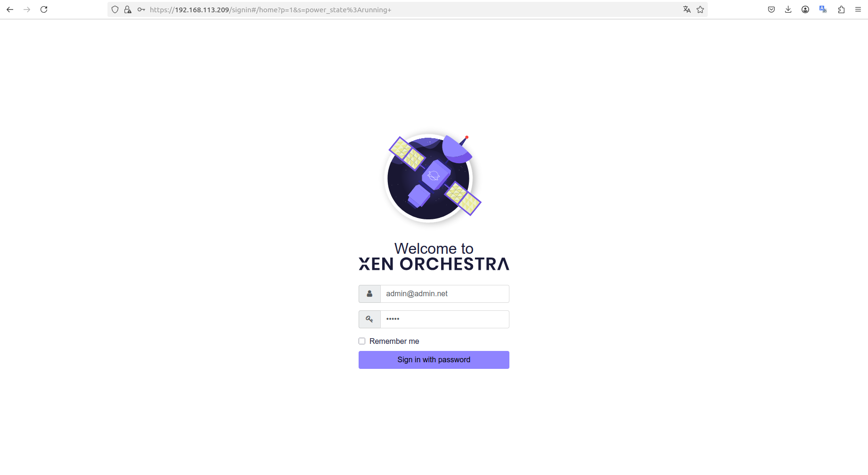
Task: Focus the password input field
Action: tap(444, 319)
